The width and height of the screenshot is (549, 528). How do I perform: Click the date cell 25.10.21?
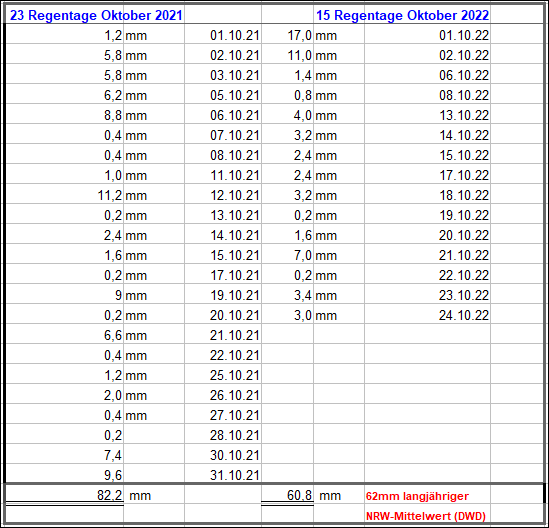(235, 375)
